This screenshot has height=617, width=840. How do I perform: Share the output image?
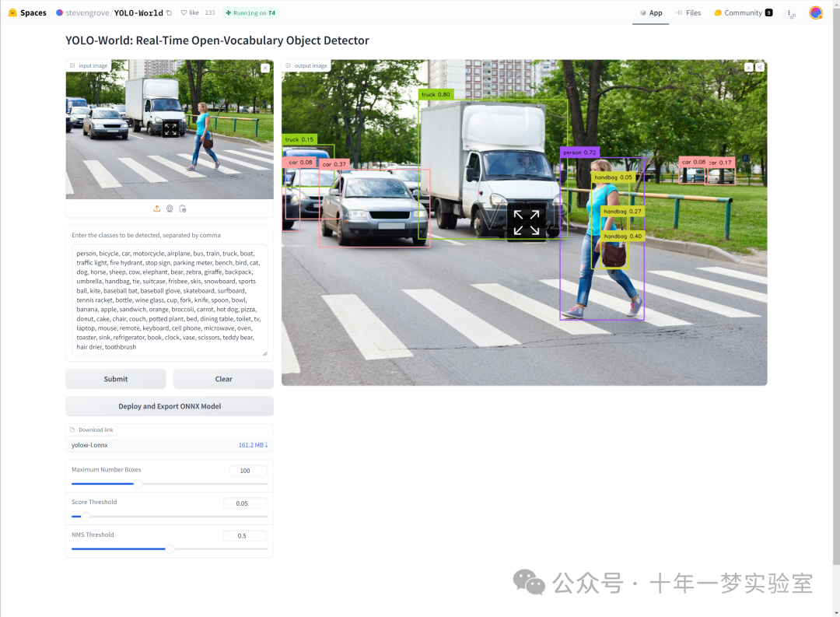[x=759, y=67]
